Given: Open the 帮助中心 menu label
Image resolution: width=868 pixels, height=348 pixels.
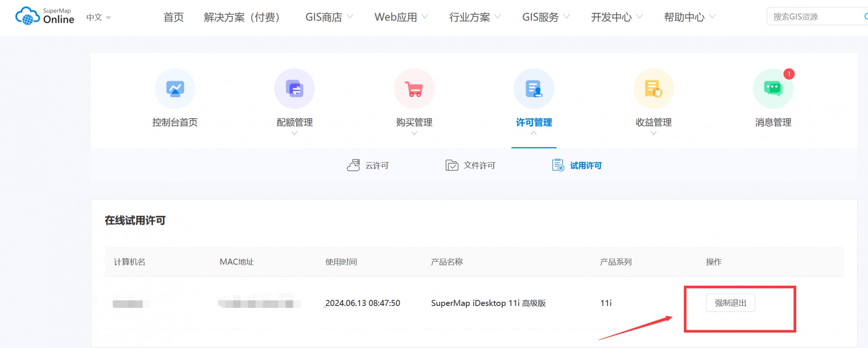Looking at the screenshot, I should pos(684,17).
